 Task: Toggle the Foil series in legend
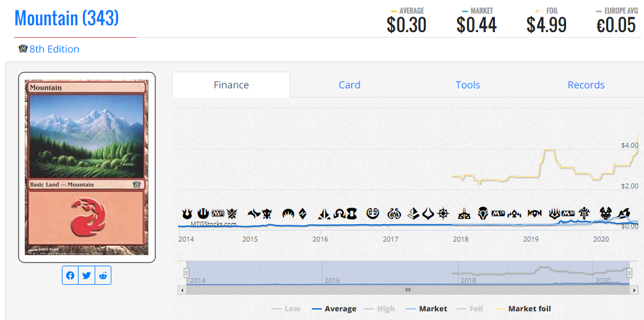[x=470, y=308]
